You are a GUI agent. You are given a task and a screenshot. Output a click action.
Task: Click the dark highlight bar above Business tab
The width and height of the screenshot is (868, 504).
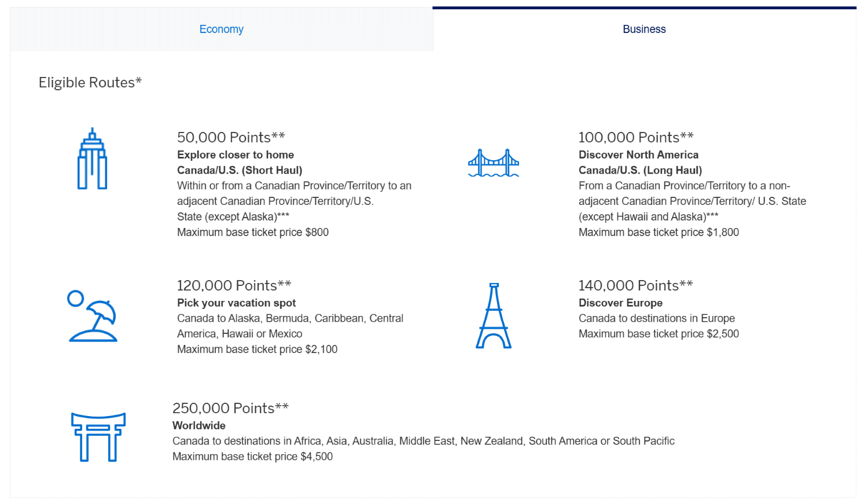(644, 7)
